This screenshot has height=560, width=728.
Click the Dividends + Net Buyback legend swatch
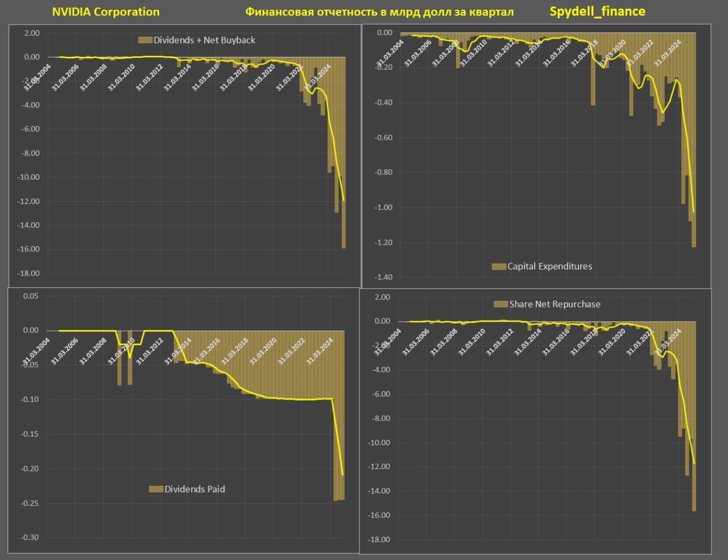click(146, 40)
